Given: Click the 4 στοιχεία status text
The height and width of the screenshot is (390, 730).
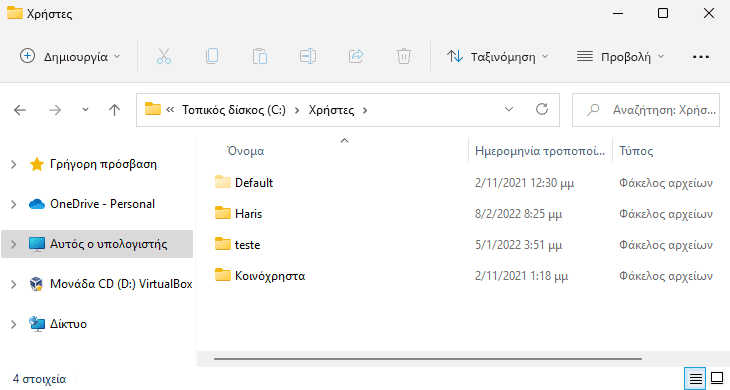Looking at the screenshot, I should [40, 379].
